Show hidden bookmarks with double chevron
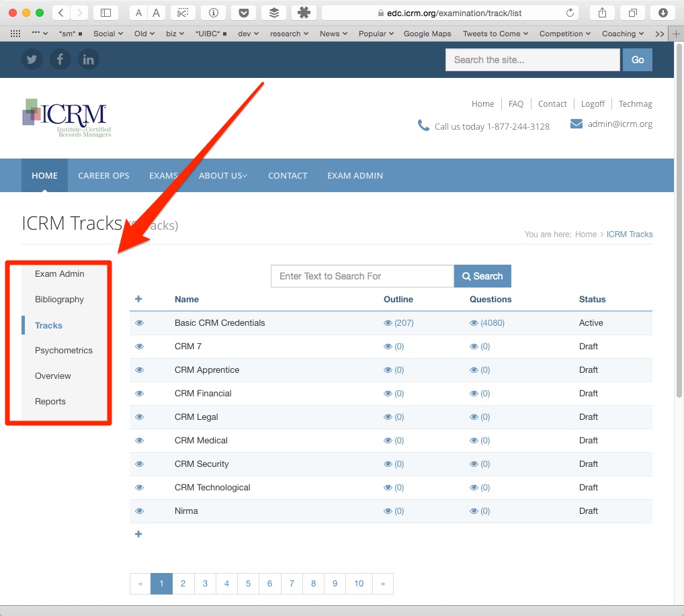 click(x=660, y=34)
